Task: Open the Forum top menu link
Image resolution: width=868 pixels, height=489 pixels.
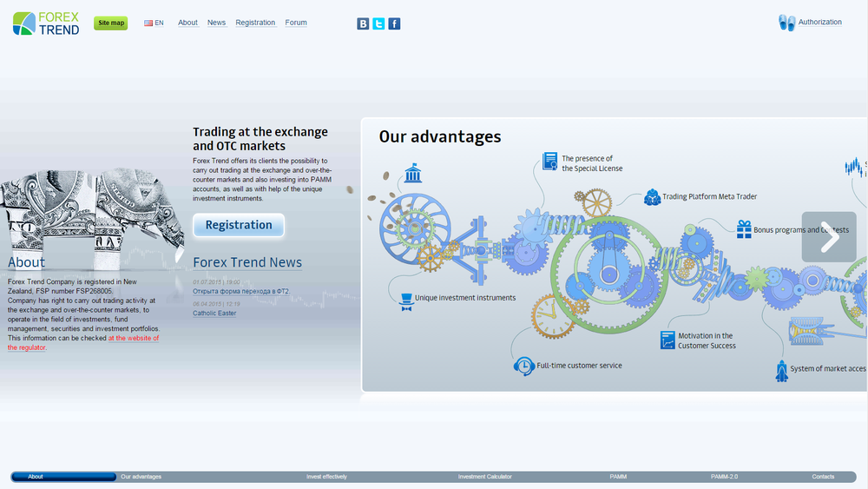Action: (x=296, y=23)
